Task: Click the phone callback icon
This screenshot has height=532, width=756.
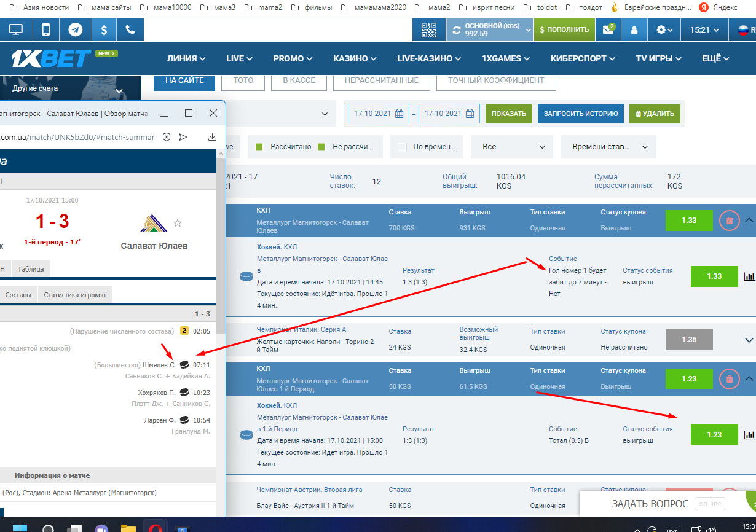Action: [x=130, y=29]
